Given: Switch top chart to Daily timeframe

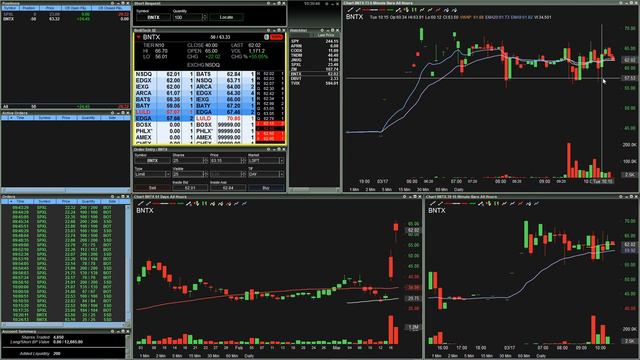Looking at the screenshot, I should point(459,189).
